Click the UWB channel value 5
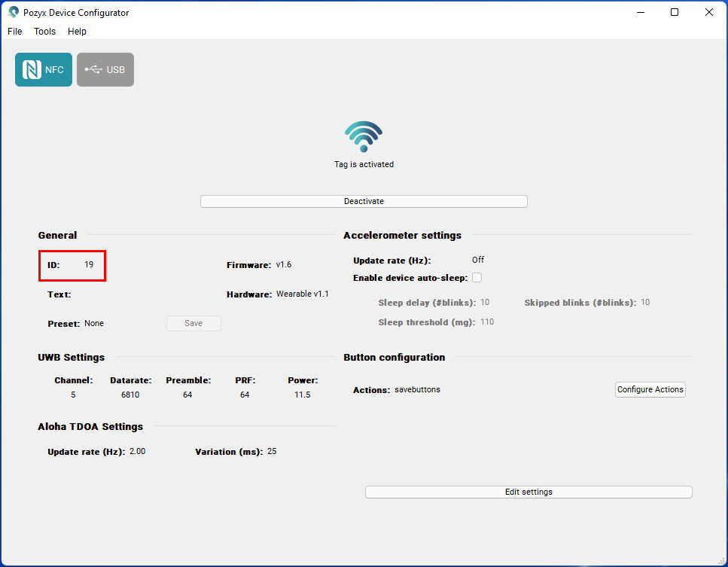728x567 pixels. [x=73, y=395]
